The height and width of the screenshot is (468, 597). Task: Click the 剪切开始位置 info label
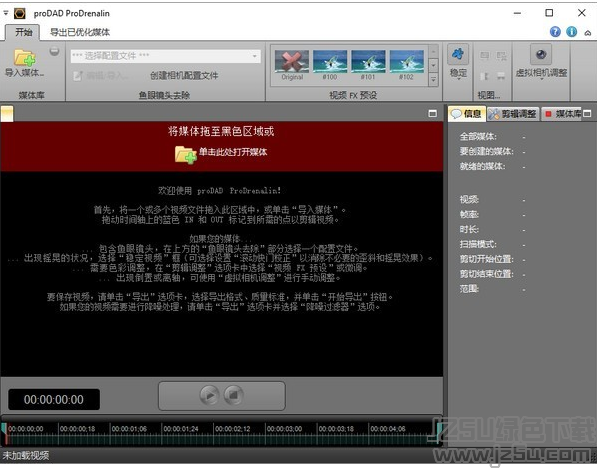[x=487, y=259]
